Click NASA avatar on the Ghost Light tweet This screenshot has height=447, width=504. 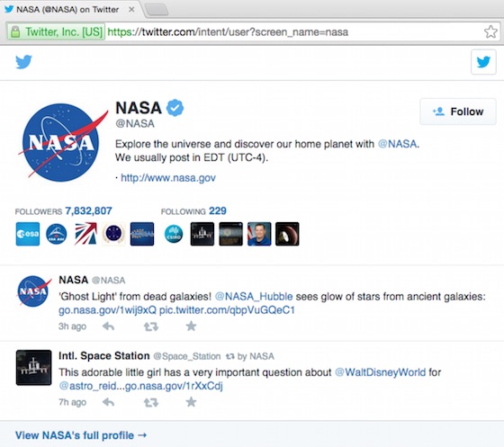[34, 291]
